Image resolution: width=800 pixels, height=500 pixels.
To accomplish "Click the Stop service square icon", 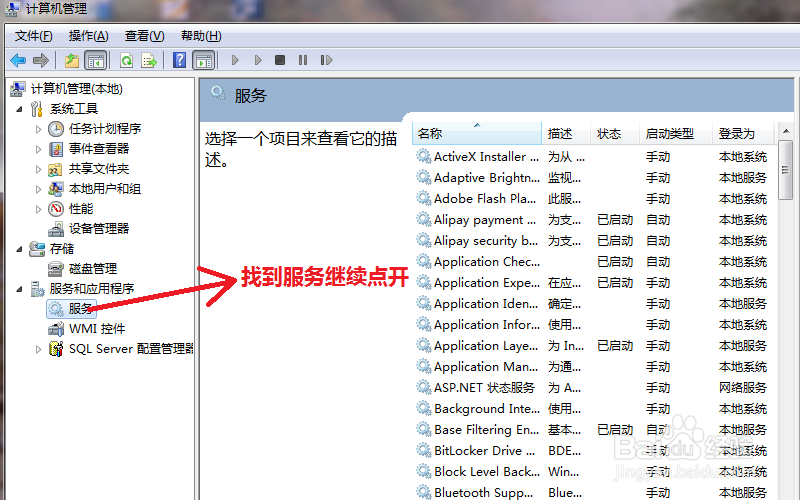I will click(x=280, y=60).
